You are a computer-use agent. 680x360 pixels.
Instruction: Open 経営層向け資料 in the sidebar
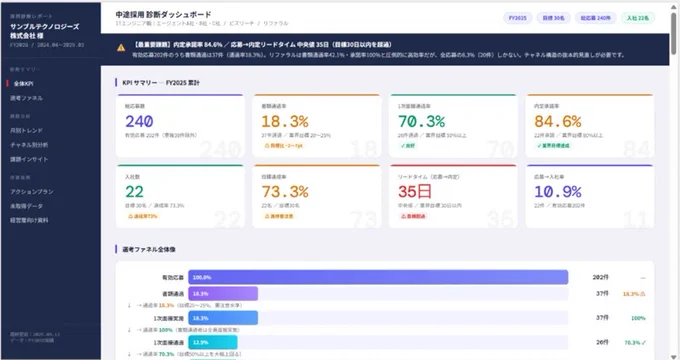point(29,220)
